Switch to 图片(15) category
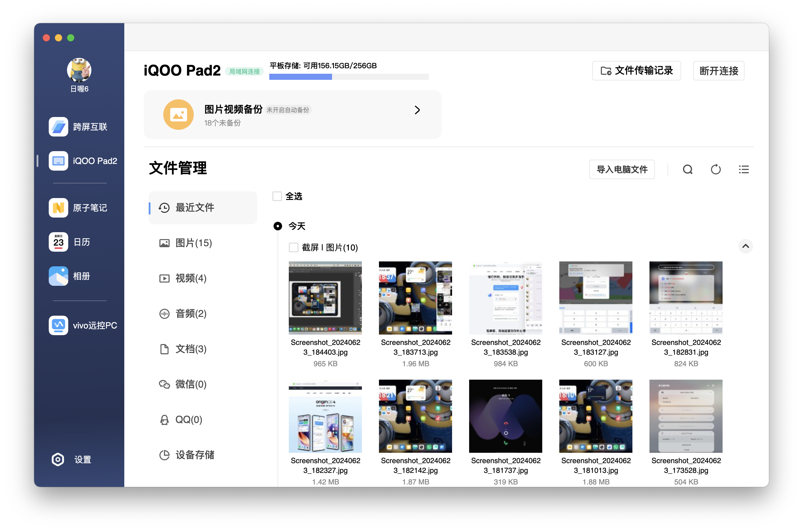 (x=203, y=243)
